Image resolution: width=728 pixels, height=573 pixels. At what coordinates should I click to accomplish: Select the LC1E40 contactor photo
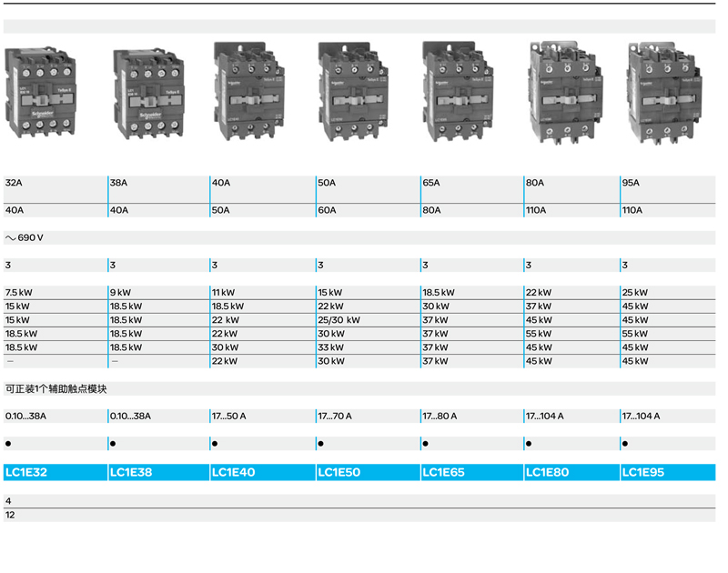[x=249, y=91]
